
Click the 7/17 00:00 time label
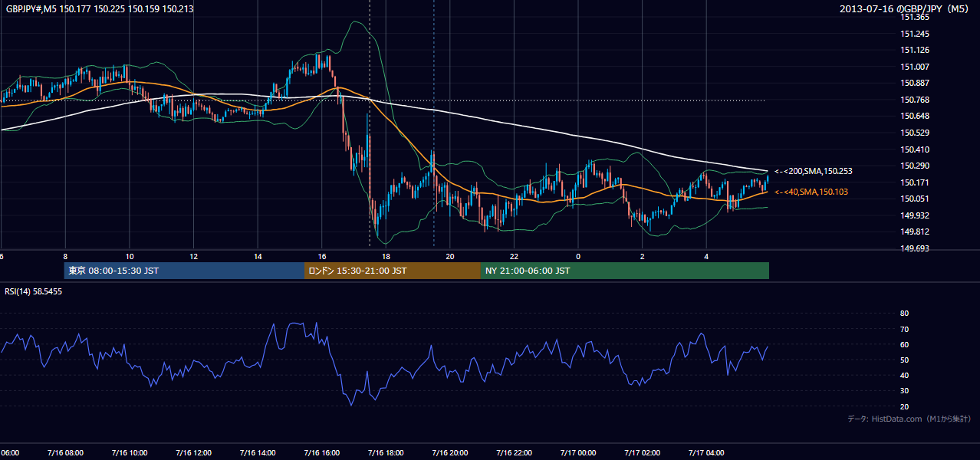click(577, 453)
